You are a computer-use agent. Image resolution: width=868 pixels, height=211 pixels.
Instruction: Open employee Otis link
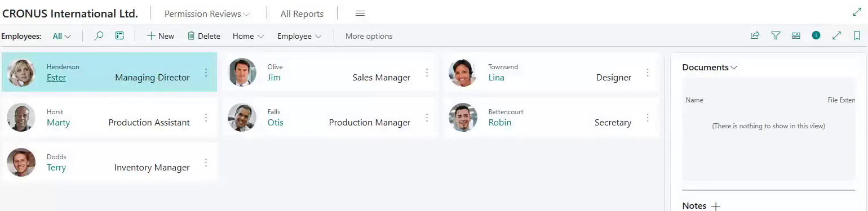[x=276, y=123]
